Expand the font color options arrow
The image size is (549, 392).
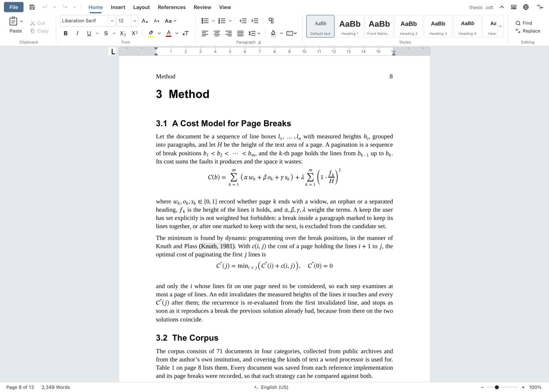click(x=177, y=33)
